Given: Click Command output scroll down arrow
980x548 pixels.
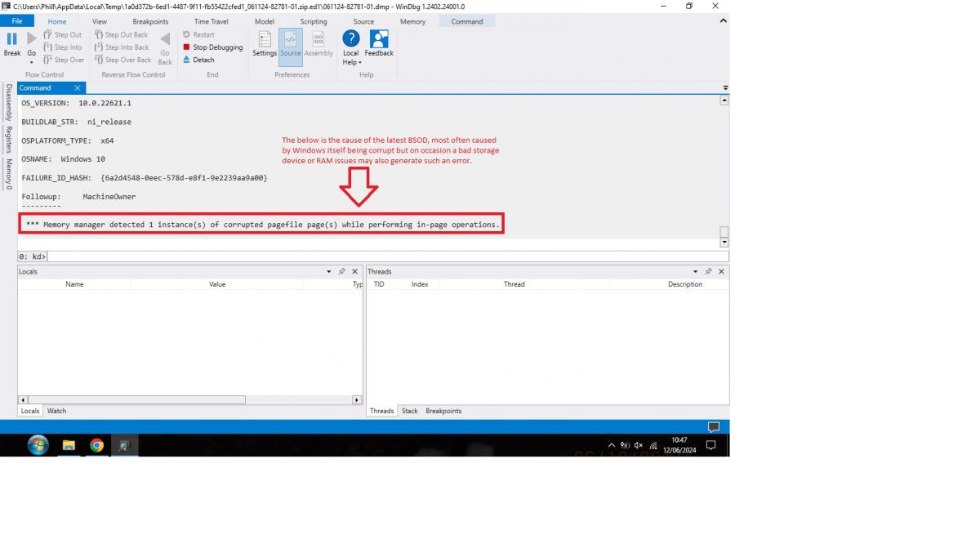Looking at the screenshot, I should tap(724, 242).
